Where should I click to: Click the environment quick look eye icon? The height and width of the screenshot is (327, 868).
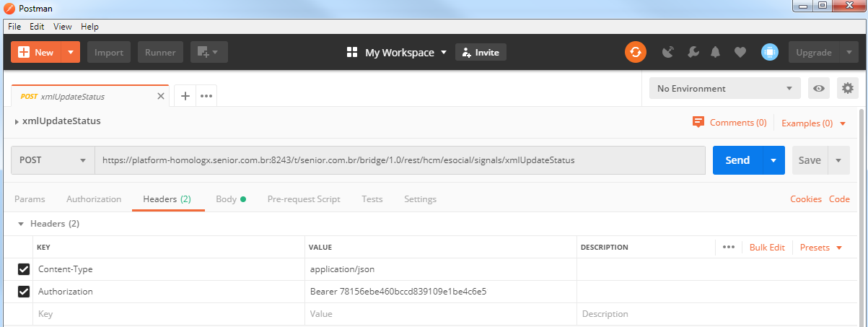click(x=819, y=88)
